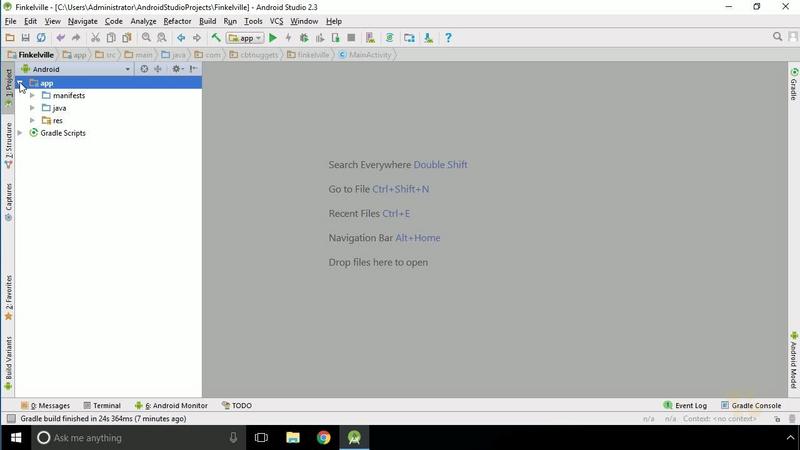Expand the res folder

[33, 120]
